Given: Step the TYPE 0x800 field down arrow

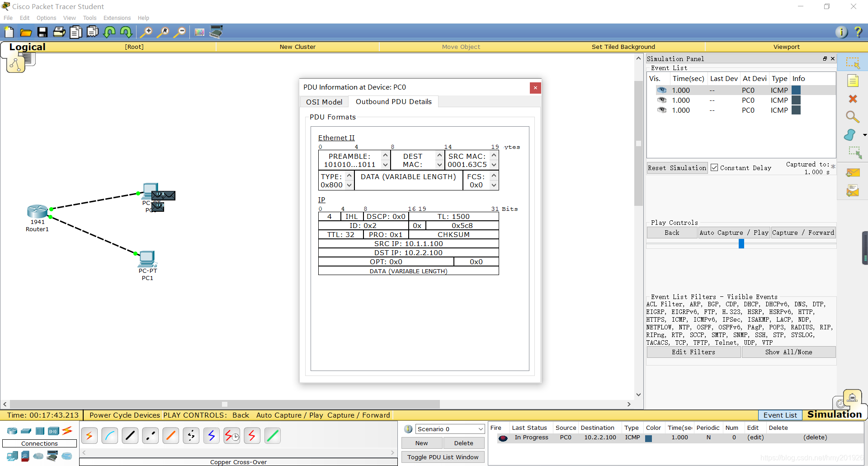Looking at the screenshot, I should pyautogui.click(x=349, y=185).
